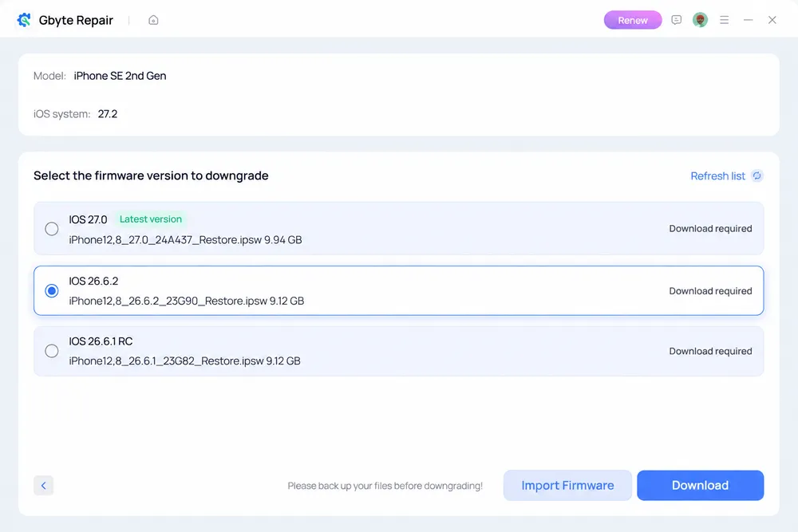This screenshot has width=798, height=532.
Task: Click Import Firmware button
Action: coord(567,485)
